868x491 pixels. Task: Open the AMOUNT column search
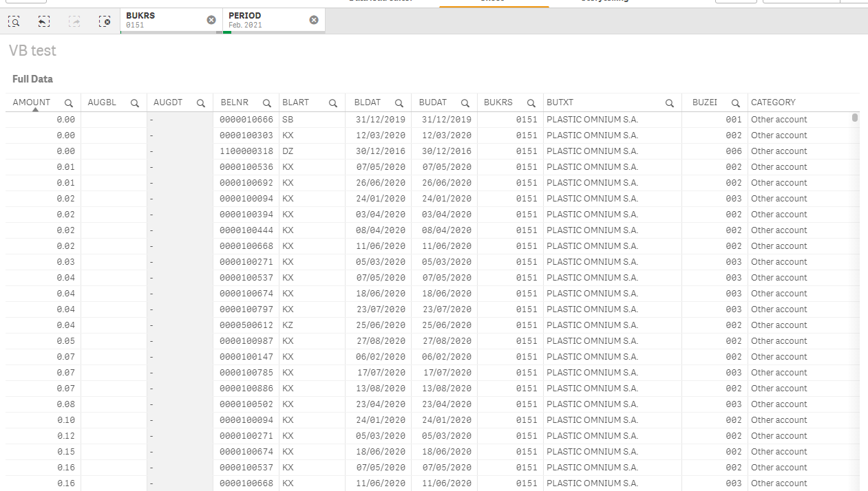tap(68, 102)
